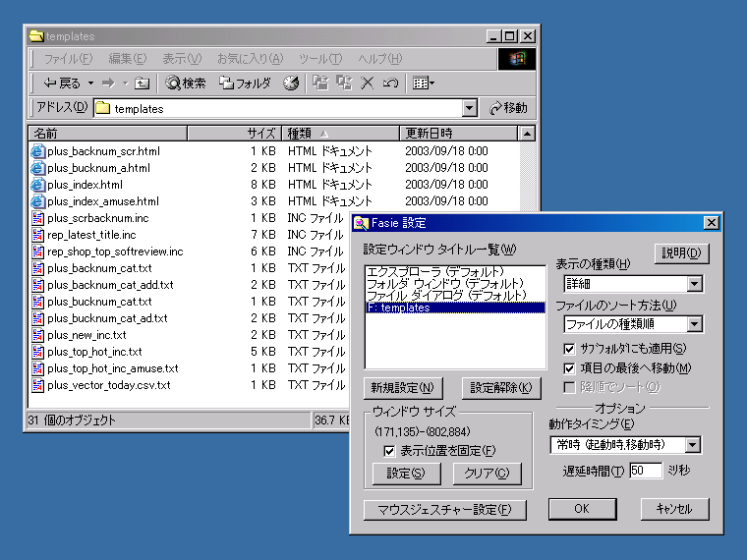
Task: Sort by the 更新日時 column header
Action: pyautogui.click(x=458, y=134)
